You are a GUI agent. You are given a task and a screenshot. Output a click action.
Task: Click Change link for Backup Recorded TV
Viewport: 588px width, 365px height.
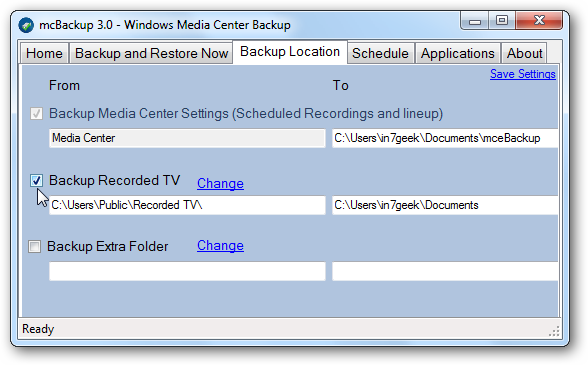(x=220, y=183)
